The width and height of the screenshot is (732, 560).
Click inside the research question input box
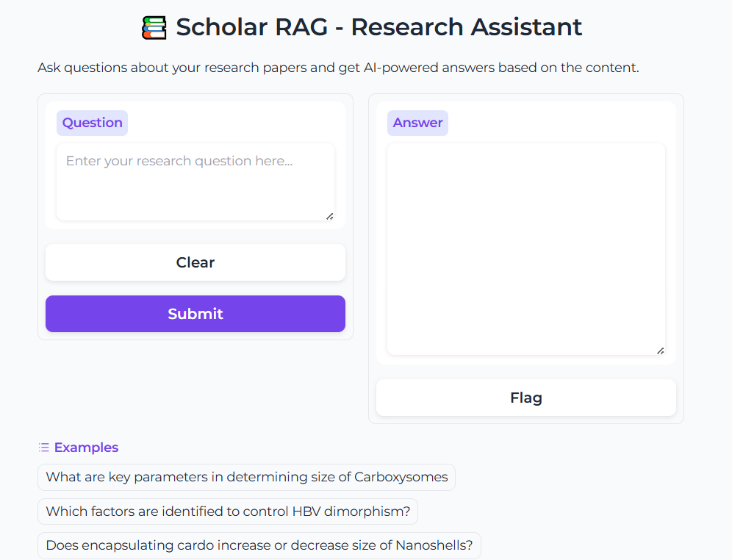(x=195, y=180)
